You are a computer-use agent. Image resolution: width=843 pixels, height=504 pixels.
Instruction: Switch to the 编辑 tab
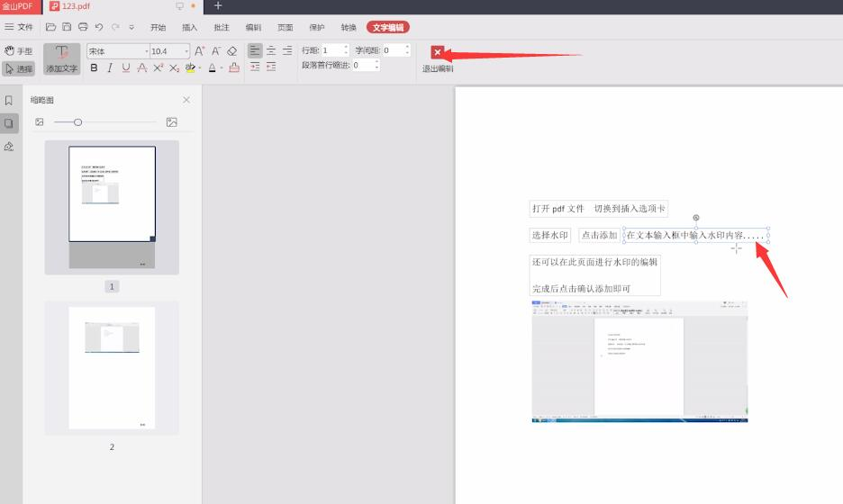253,27
